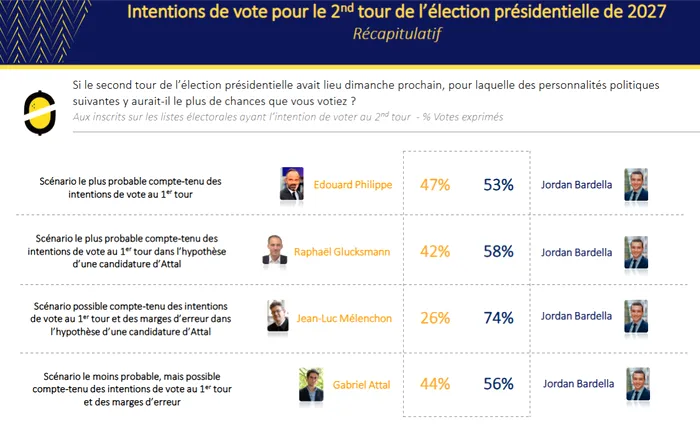Click the 47% score for Edouard Philippe
700x446 pixels.
435,185
